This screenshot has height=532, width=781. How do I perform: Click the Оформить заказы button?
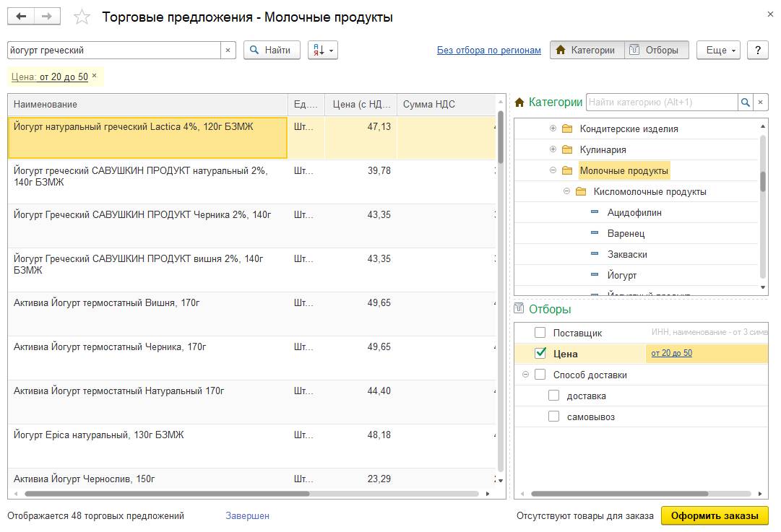[x=714, y=515]
